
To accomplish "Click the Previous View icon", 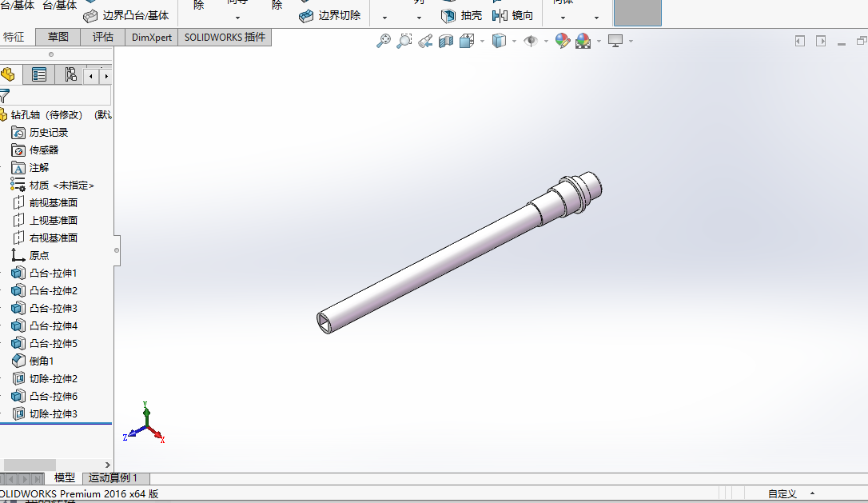I will tap(425, 41).
